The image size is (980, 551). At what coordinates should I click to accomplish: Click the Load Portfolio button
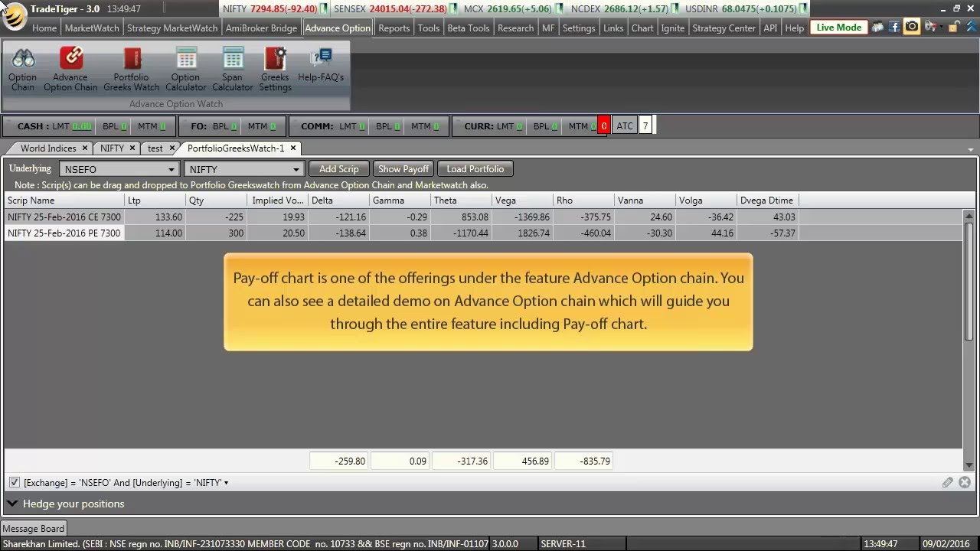coord(475,169)
